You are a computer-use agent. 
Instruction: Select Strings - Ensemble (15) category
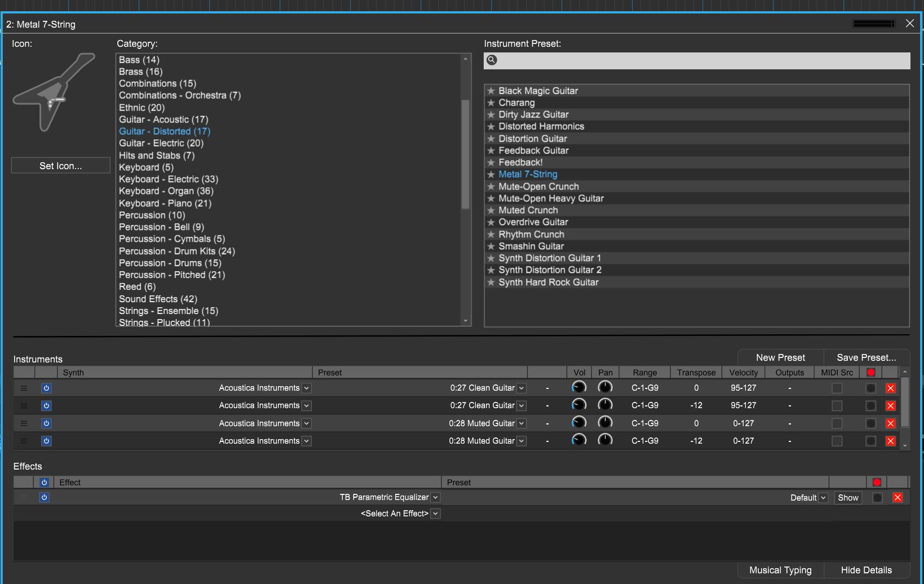click(x=169, y=311)
